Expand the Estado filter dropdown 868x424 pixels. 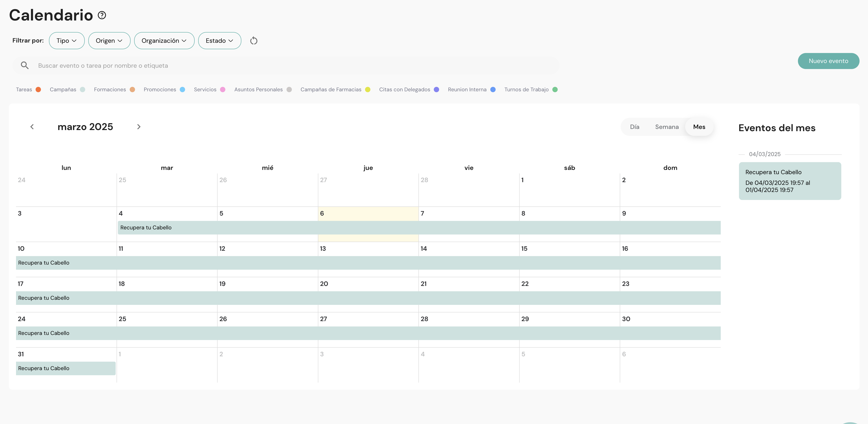click(x=220, y=41)
